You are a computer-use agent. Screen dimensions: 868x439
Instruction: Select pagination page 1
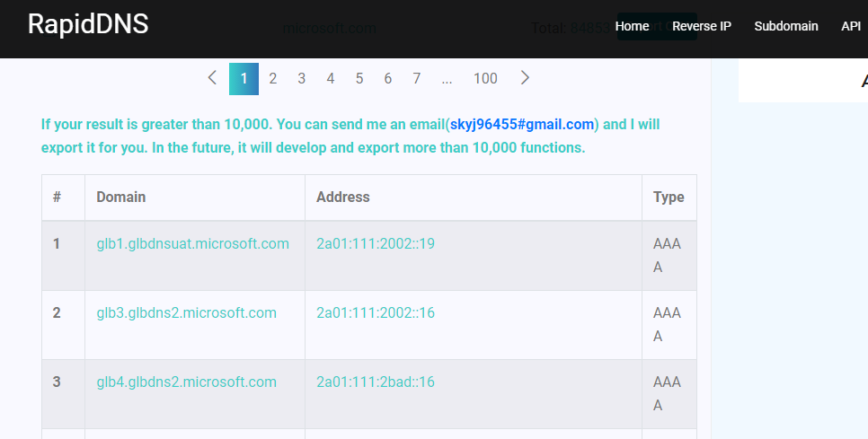[x=244, y=78]
